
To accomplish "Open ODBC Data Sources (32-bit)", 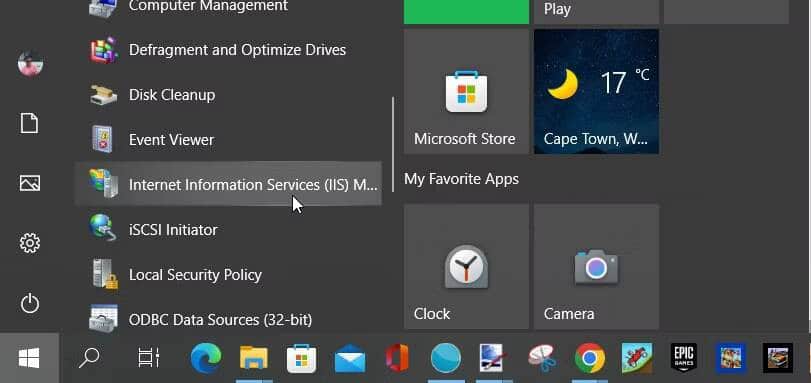I will pos(228,318).
